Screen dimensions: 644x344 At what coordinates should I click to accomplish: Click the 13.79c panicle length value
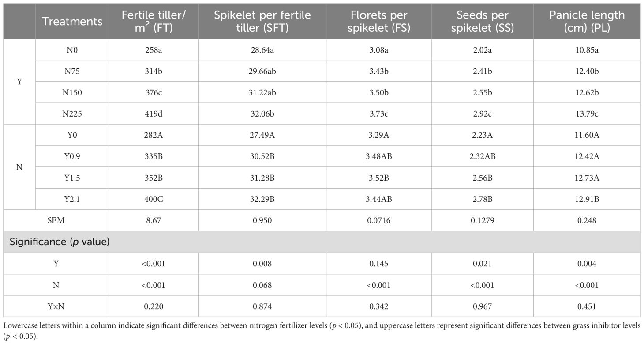pyautogui.click(x=587, y=114)
